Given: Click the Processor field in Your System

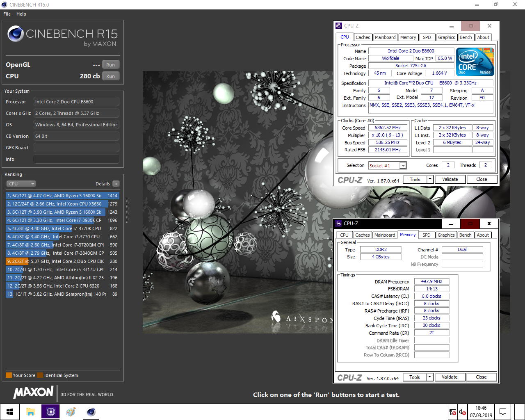Looking at the screenshot, I should pyautogui.click(x=76, y=102).
